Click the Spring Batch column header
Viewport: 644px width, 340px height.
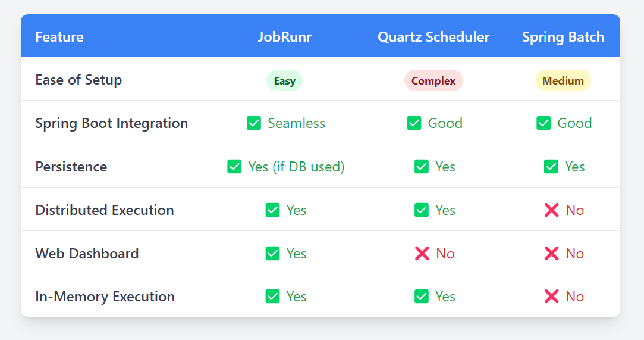[x=563, y=37]
